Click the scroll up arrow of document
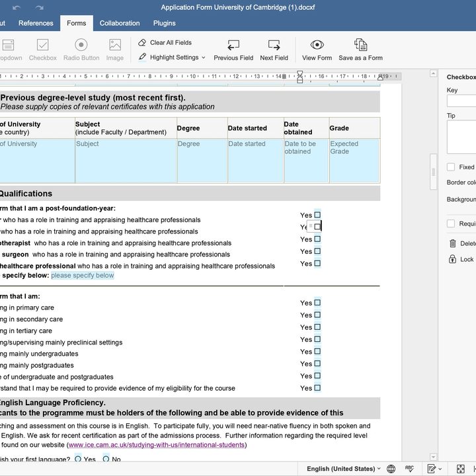The width and height of the screenshot is (476, 476). click(x=433, y=73)
